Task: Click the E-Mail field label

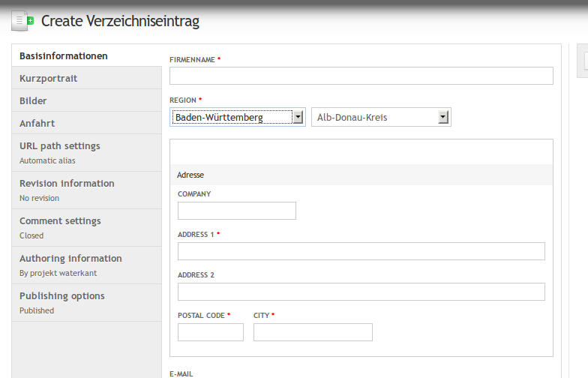Action: click(182, 373)
